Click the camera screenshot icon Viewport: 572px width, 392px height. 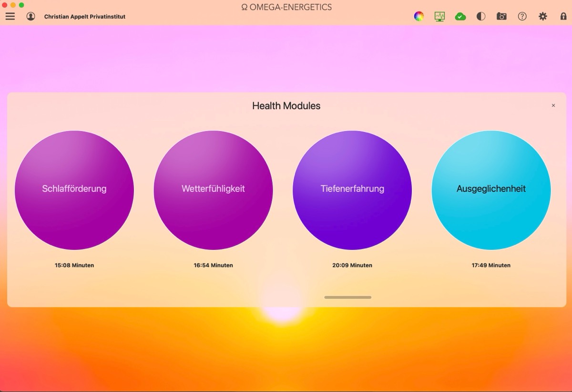click(501, 16)
